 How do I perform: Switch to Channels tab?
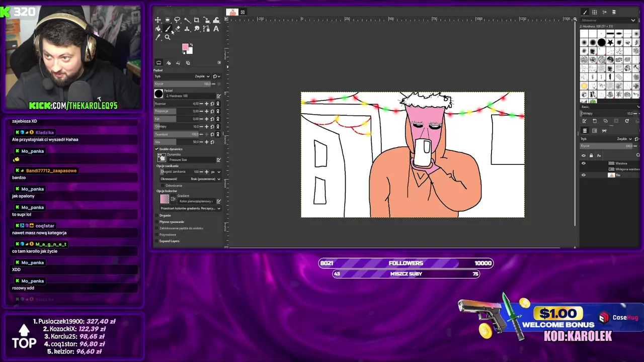click(x=594, y=131)
